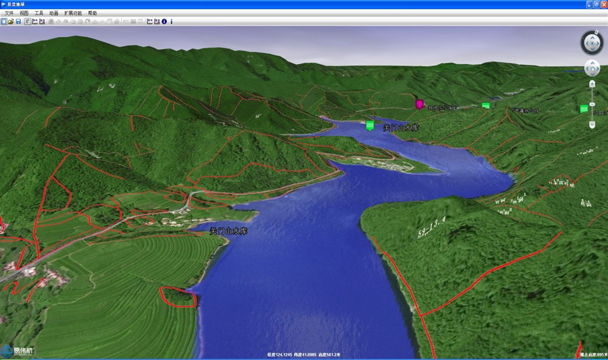The height and width of the screenshot is (360, 608).
Task: Select the magenta map marker on the hillside
Action: [x=419, y=104]
